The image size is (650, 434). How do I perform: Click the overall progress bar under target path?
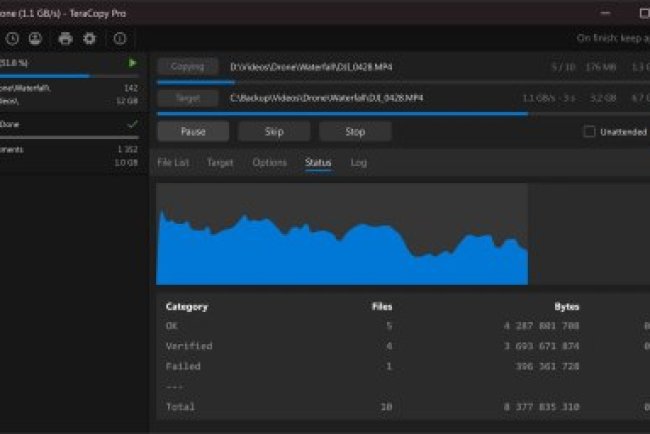(403, 113)
